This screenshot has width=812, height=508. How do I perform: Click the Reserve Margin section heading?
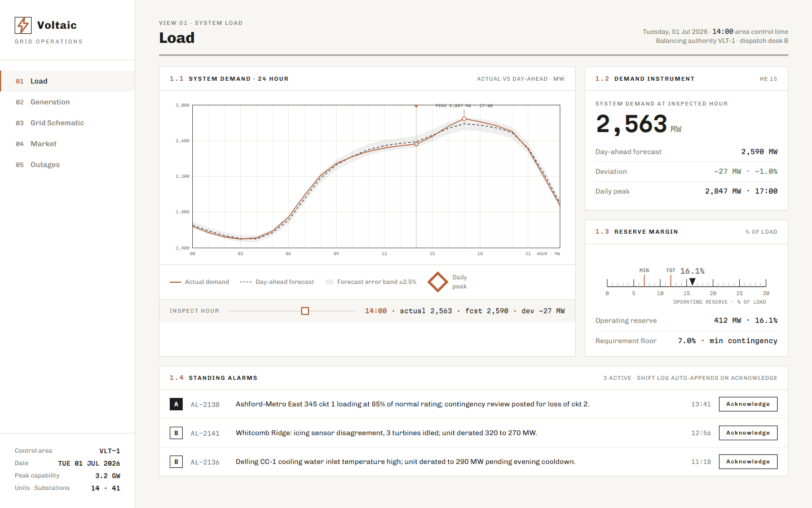click(646, 232)
